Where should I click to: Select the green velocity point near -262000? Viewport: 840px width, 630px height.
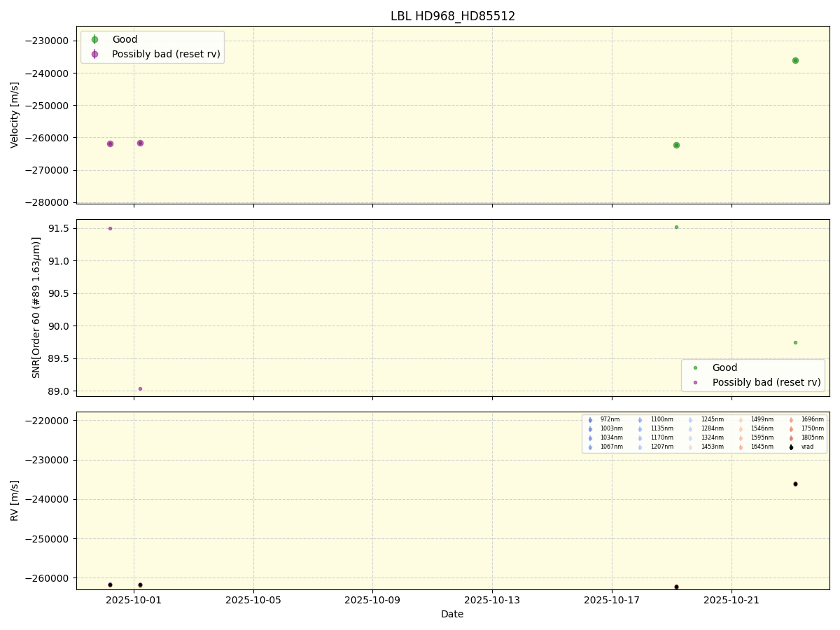(676, 145)
